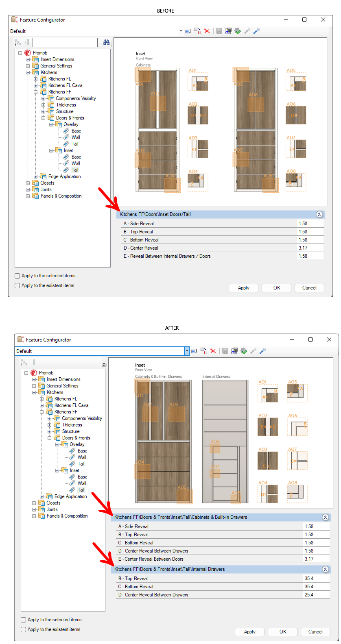
Task: Click red X delete icon in lower window toolbar
Action: (213, 351)
